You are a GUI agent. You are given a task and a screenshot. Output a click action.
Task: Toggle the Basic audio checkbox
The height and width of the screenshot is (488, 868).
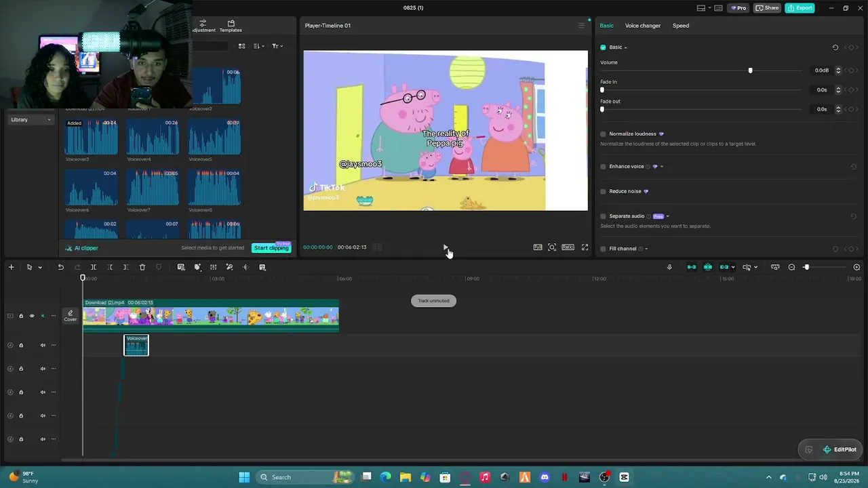pyautogui.click(x=603, y=47)
